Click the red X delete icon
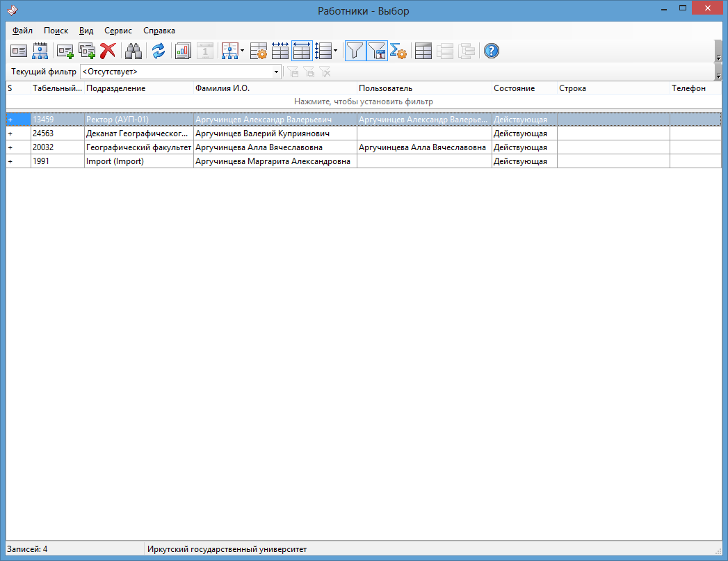The image size is (728, 561). click(108, 51)
